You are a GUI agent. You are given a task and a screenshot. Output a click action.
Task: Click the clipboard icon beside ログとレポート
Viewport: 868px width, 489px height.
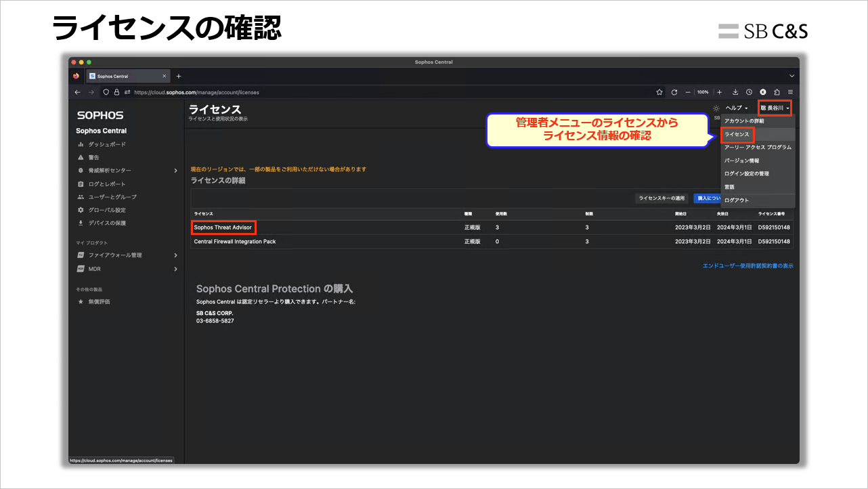[81, 184]
